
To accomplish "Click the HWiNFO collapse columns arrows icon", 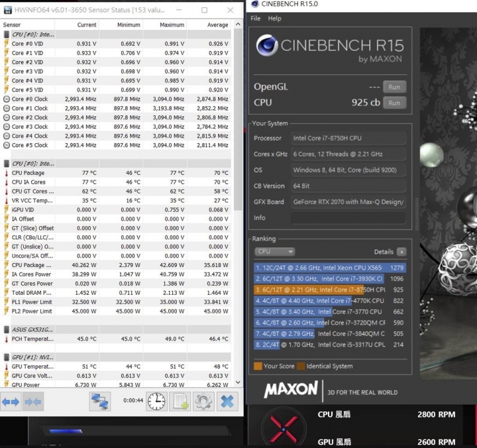I will (x=33, y=402).
